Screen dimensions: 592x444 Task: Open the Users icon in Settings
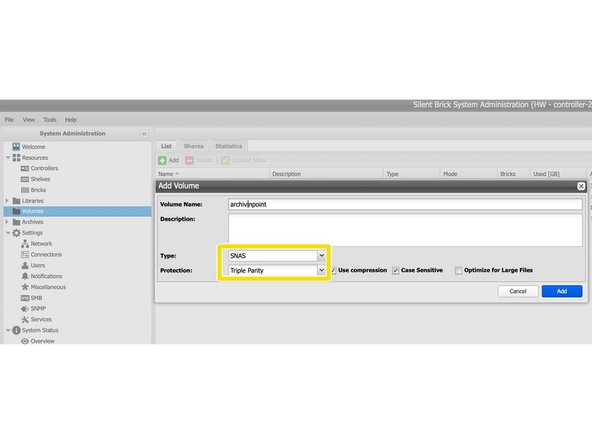tap(25, 265)
